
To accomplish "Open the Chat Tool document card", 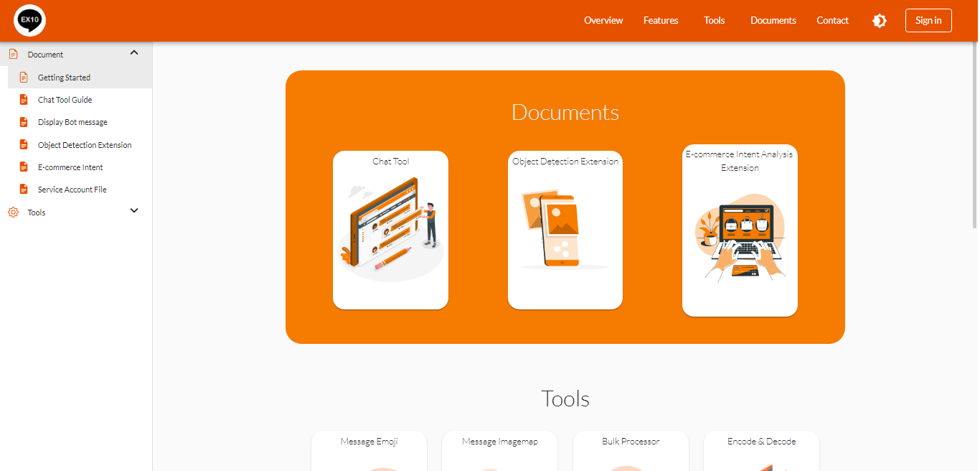I will click(x=390, y=230).
